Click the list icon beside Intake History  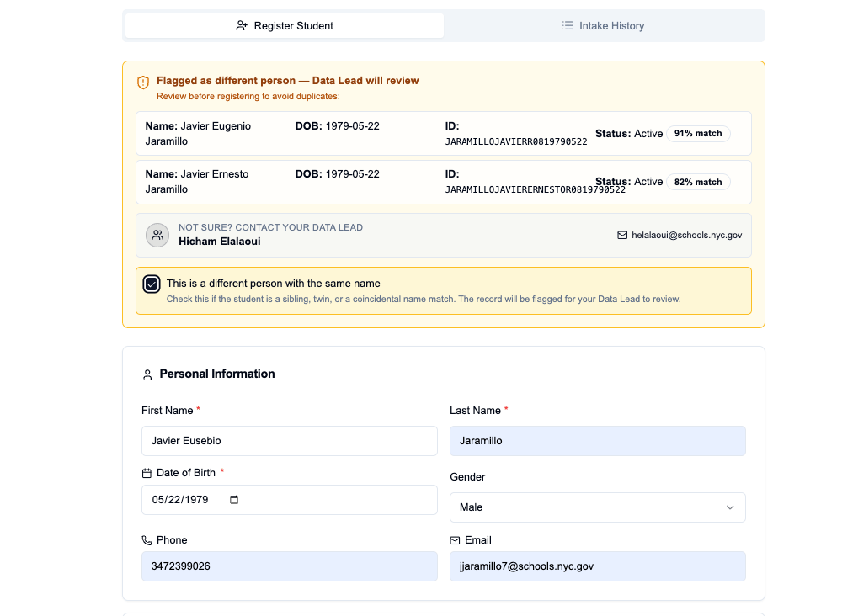[x=568, y=25]
